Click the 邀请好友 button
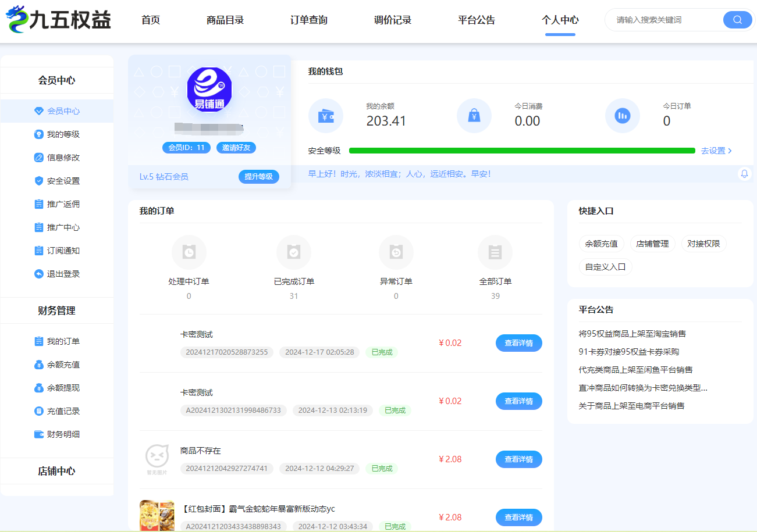 tap(236, 148)
